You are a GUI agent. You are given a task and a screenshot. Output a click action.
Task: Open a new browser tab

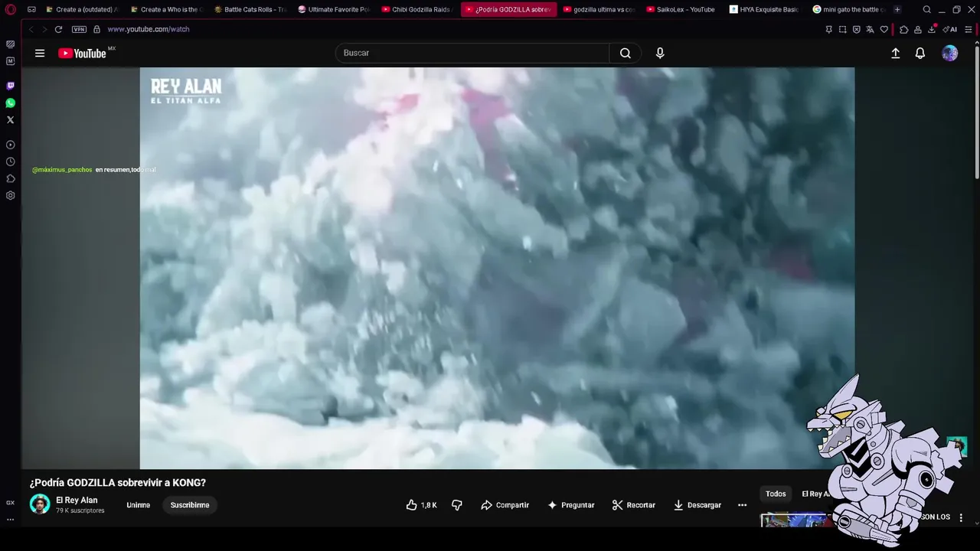pos(897,10)
